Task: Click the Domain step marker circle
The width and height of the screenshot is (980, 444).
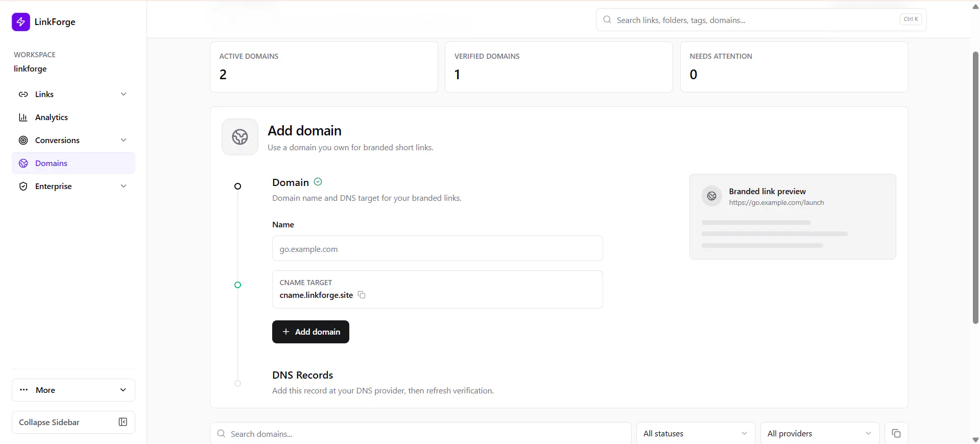Action: [x=237, y=186]
